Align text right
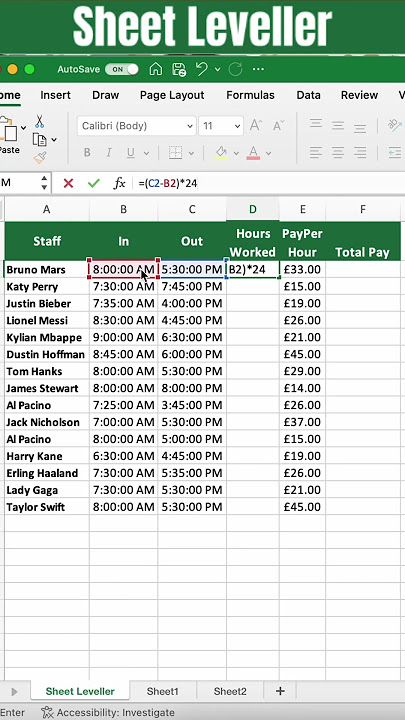This screenshot has width=405, height=720. click(360, 152)
